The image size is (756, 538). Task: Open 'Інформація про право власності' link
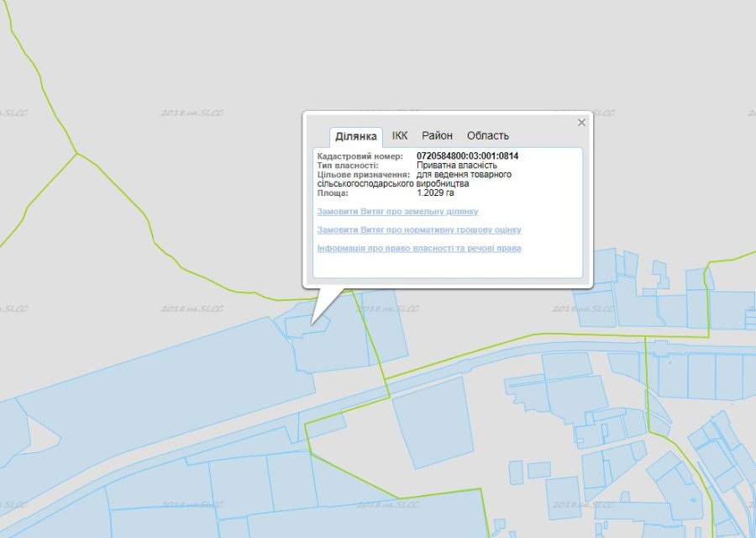tap(419, 249)
